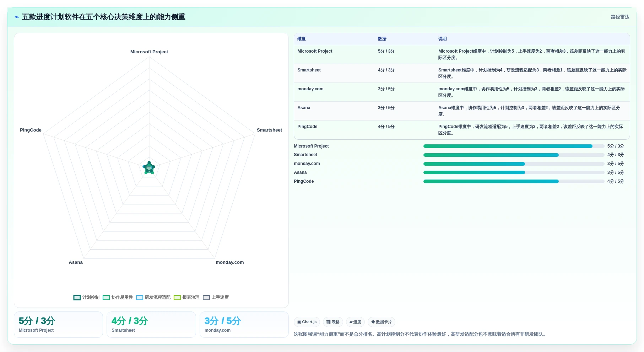Click the Smartsheet radar axis label
This screenshot has height=352, width=644.
tap(269, 130)
